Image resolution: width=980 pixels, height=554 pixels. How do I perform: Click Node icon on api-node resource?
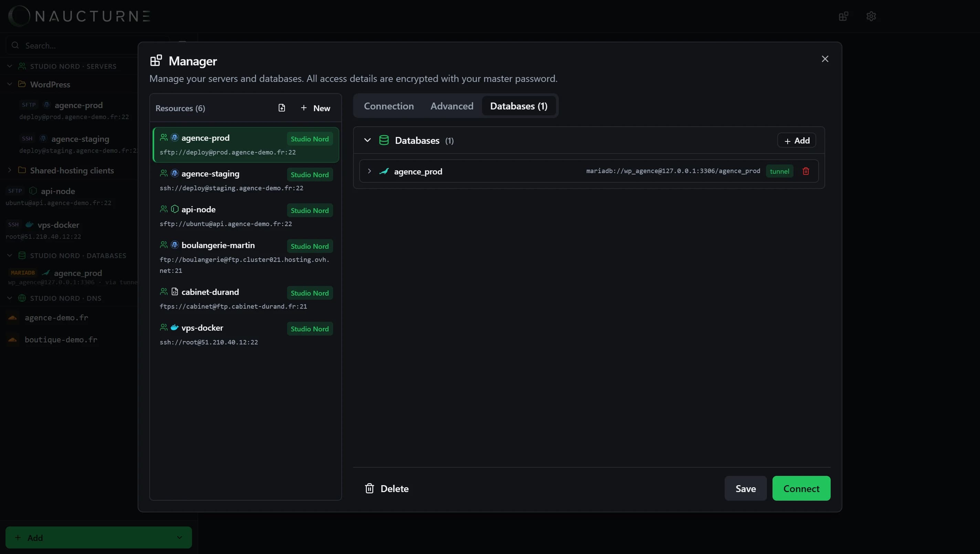(174, 209)
